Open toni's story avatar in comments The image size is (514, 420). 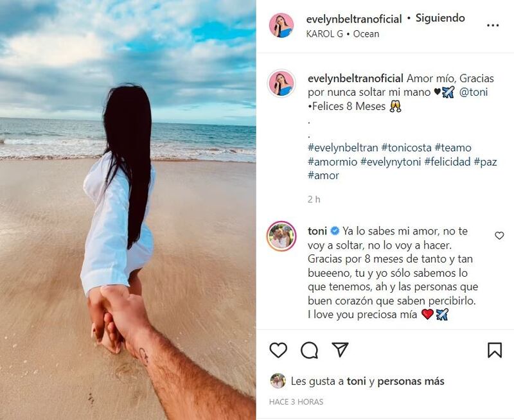pyautogui.click(x=281, y=236)
